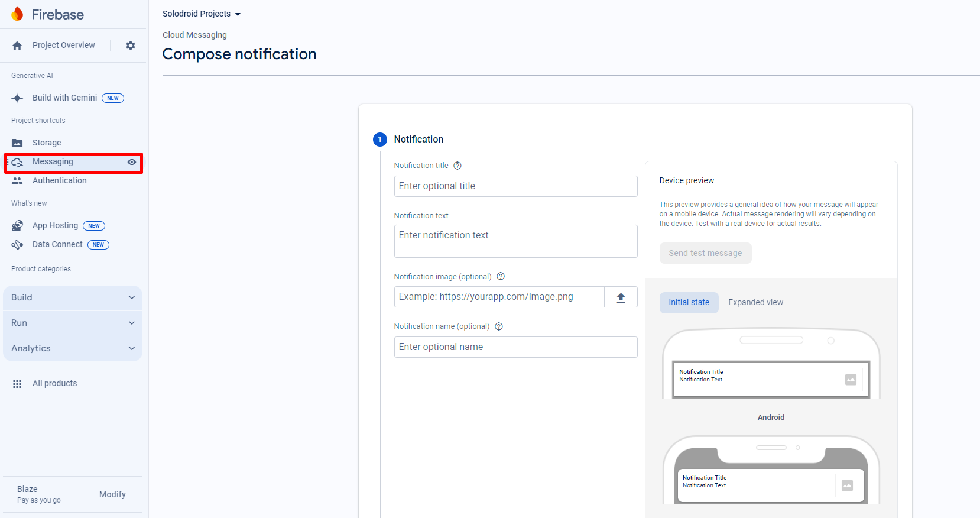
Task: Click the Messaging cloud icon
Action: 17,162
